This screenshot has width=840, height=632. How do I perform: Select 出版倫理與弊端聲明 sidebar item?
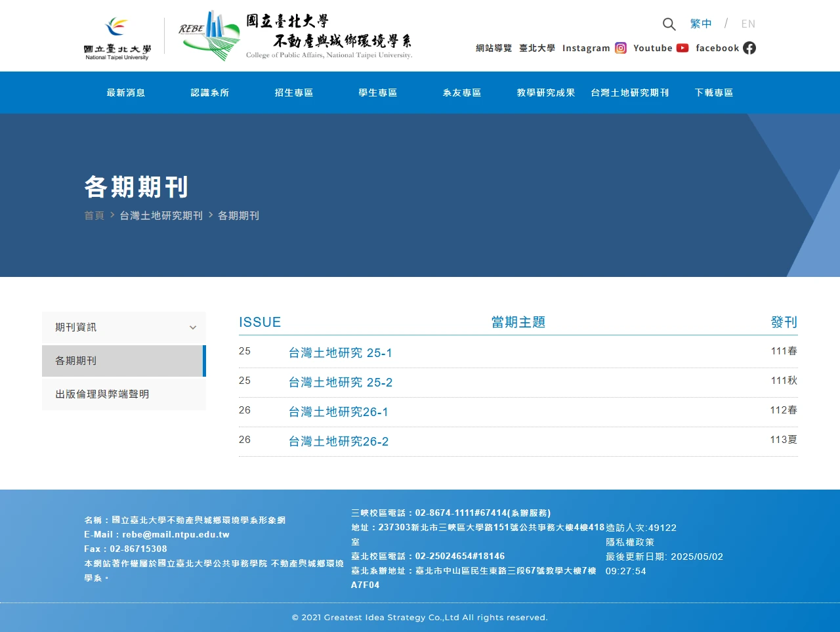coord(124,394)
